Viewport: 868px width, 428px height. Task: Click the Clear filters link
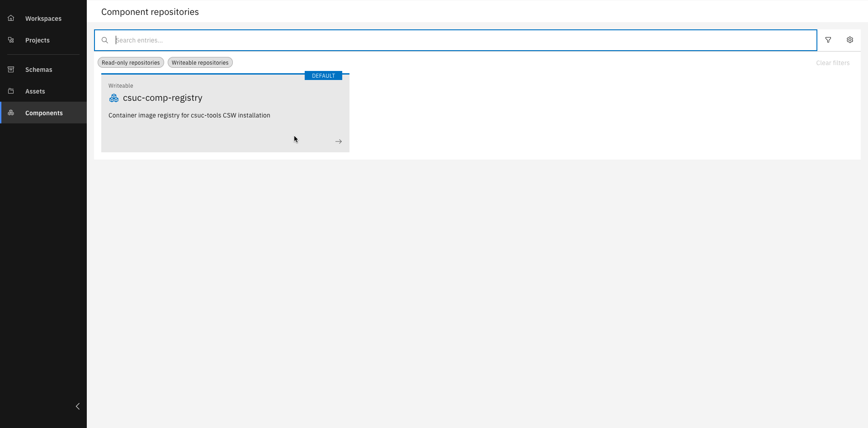(832, 63)
